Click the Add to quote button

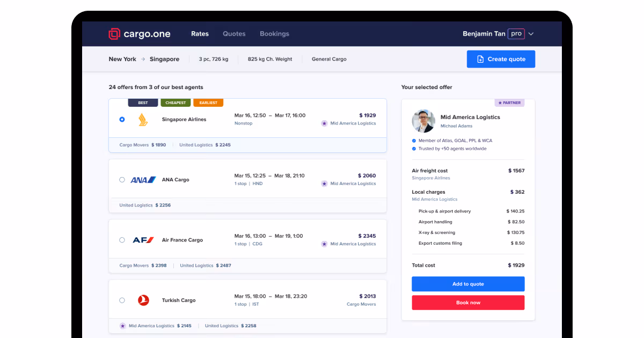(x=468, y=284)
